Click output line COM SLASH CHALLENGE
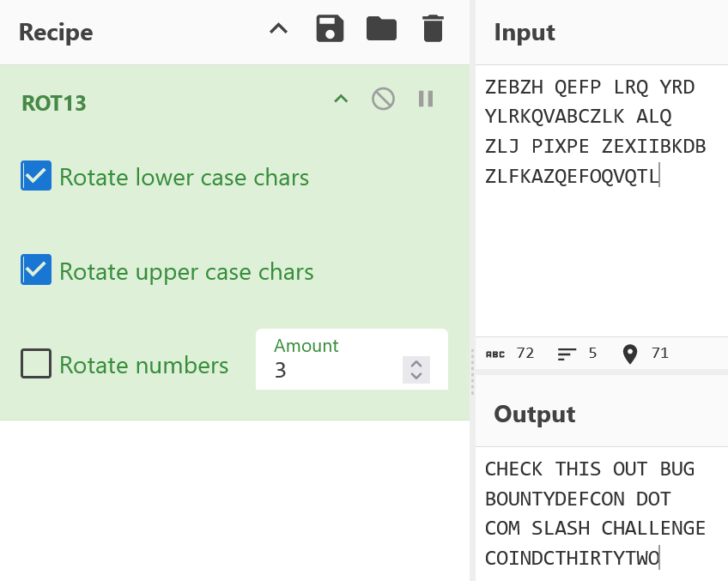 coord(595,529)
